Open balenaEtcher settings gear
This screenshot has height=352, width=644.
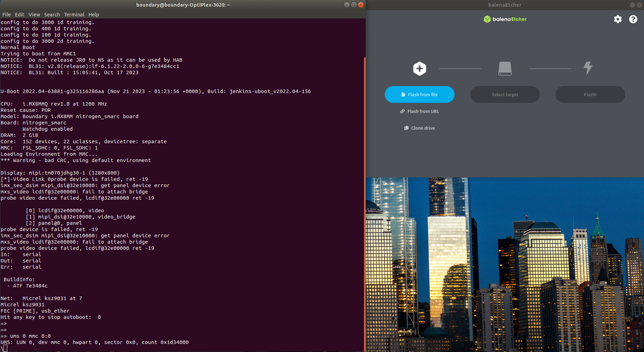pyautogui.click(x=618, y=19)
